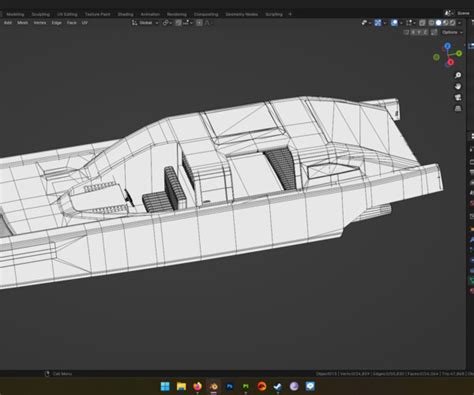Switch to the Shading workspace tab

(125, 14)
